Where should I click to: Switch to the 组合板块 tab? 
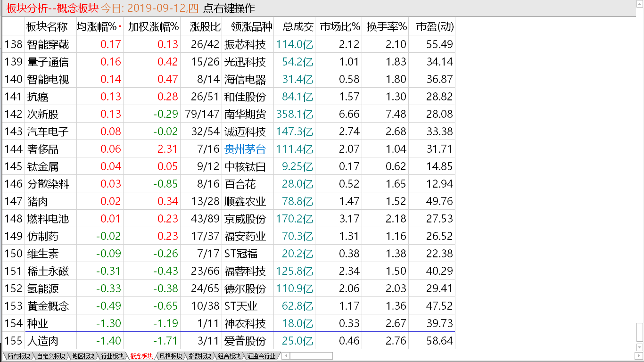(x=229, y=356)
